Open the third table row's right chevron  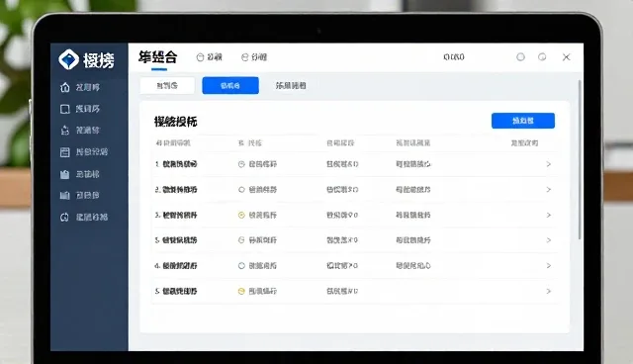tap(549, 215)
